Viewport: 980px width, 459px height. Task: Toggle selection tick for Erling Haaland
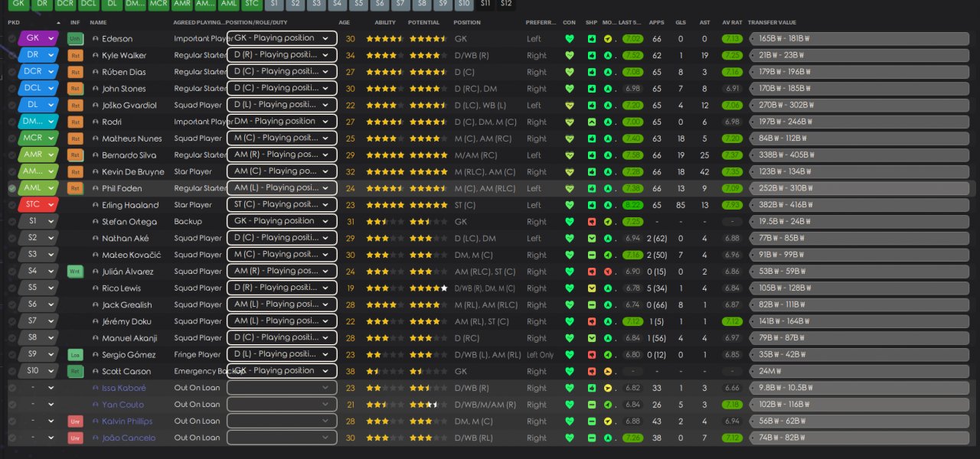[11, 205]
